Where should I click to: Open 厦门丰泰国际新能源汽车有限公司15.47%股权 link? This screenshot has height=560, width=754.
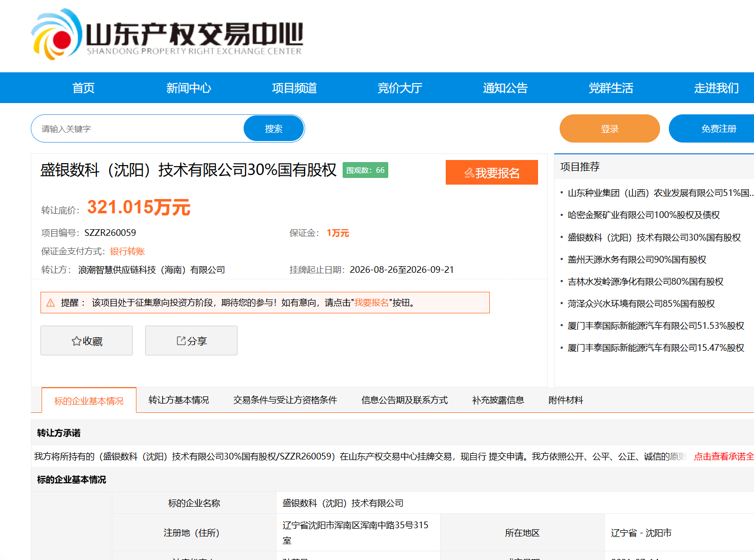tap(656, 348)
